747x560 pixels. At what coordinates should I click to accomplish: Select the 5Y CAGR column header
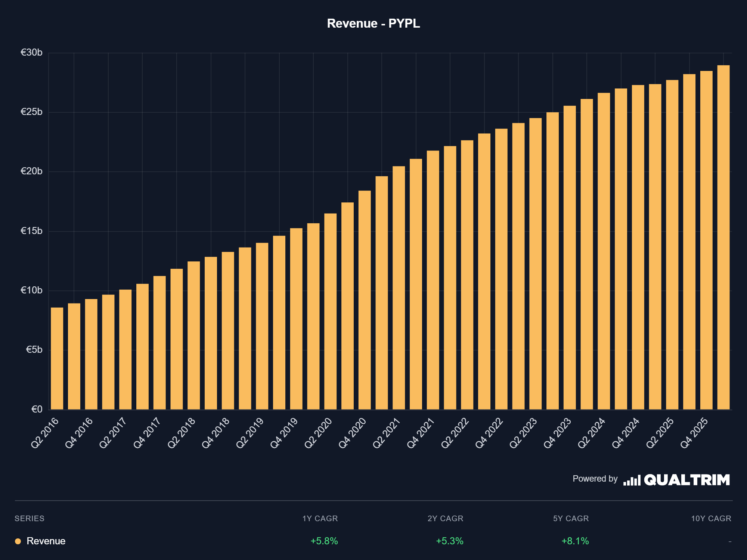coord(571,519)
